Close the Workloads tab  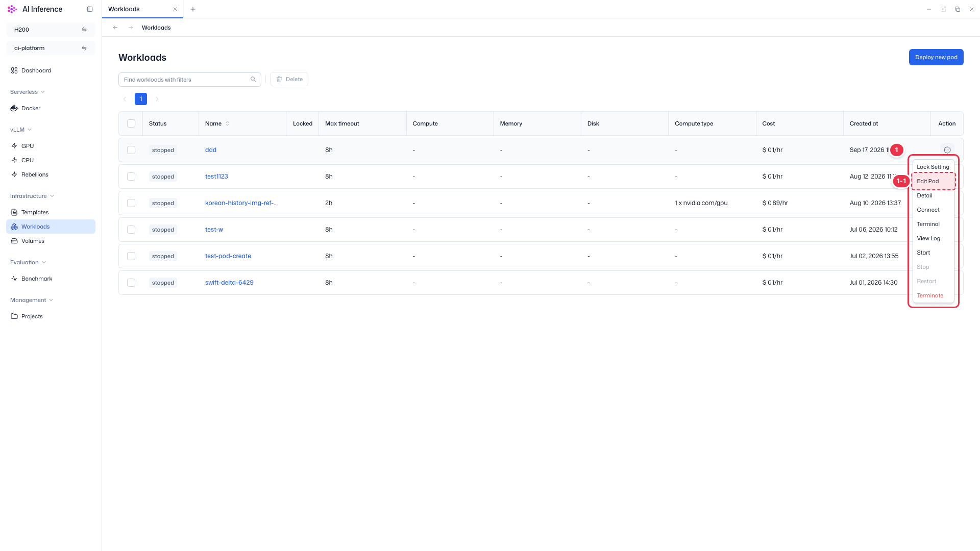tap(175, 9)
